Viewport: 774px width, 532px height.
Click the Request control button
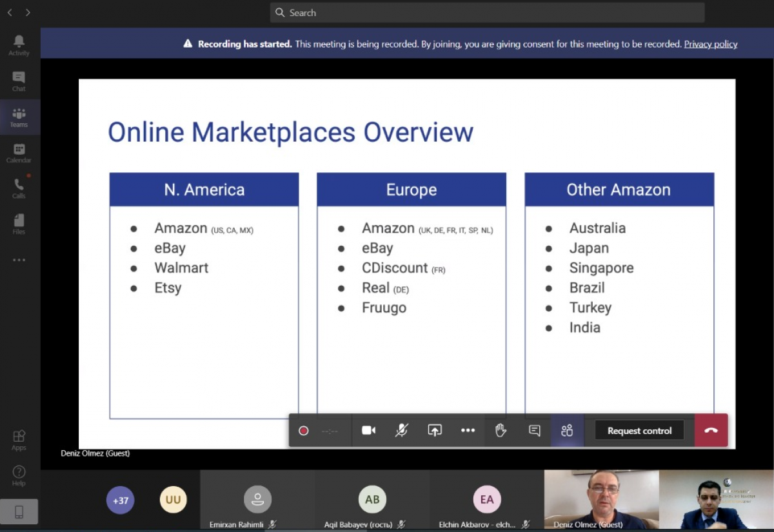pos(639,431)
